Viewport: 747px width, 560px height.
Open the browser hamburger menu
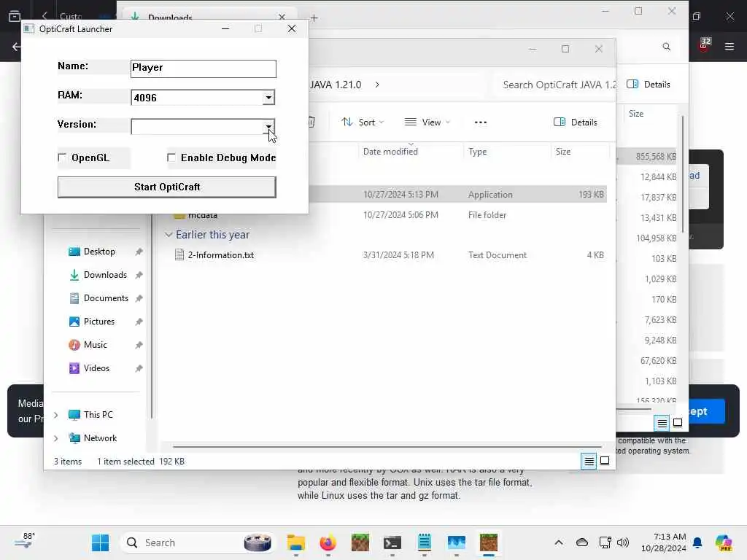(x=729, y=47)
